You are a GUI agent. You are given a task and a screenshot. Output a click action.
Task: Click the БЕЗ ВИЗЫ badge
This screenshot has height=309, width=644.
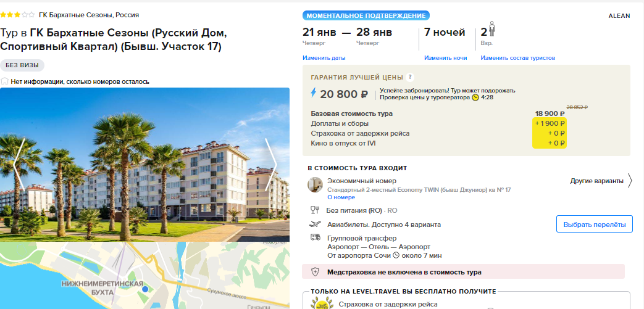[22, 65]
